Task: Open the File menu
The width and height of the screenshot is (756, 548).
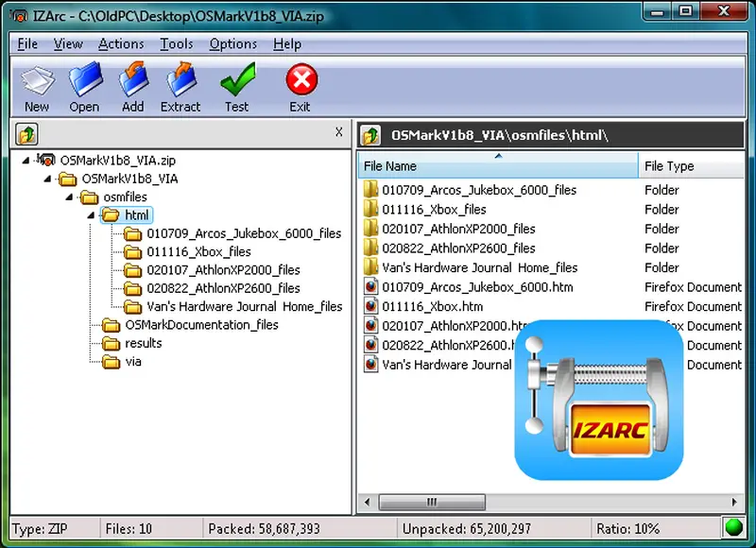Action: click(x=27, y=43)
